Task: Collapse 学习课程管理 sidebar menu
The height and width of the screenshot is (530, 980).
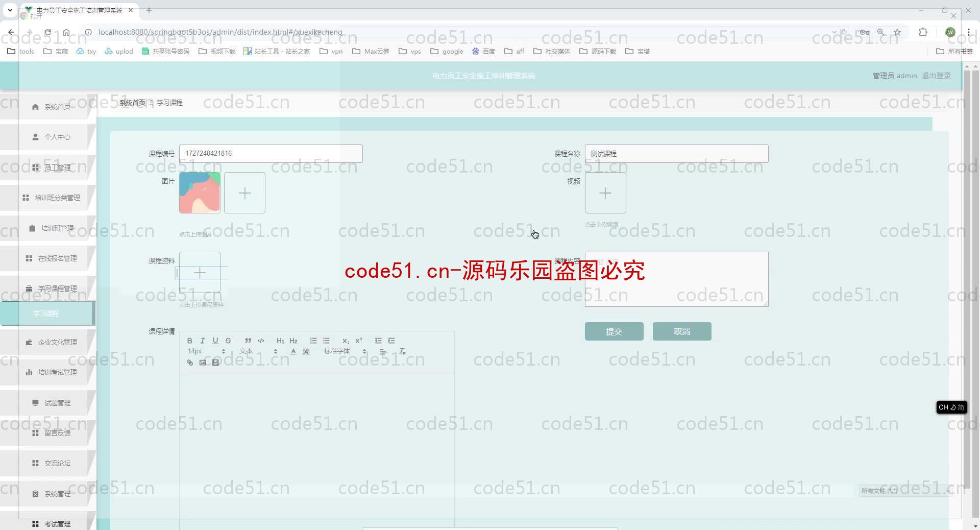Action: pos(48,288)
